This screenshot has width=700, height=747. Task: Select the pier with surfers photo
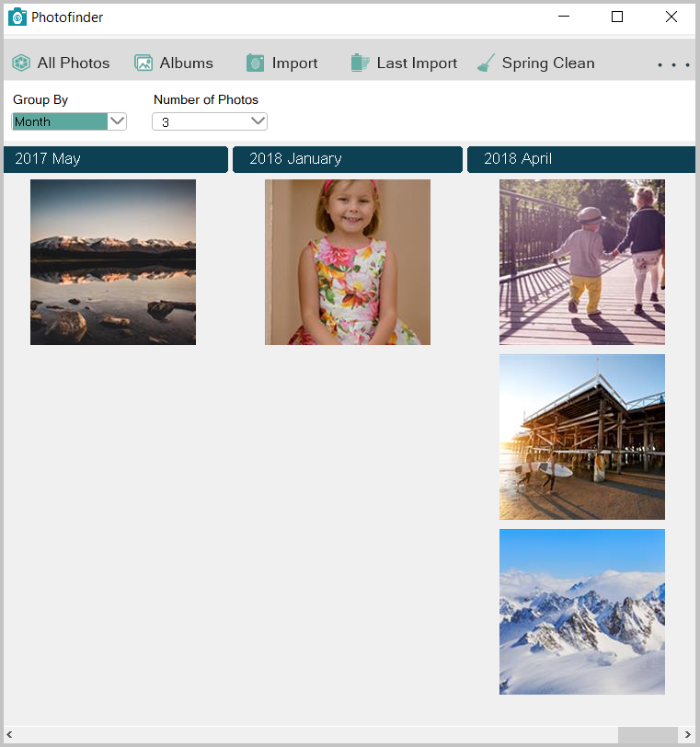coord(582,437)
